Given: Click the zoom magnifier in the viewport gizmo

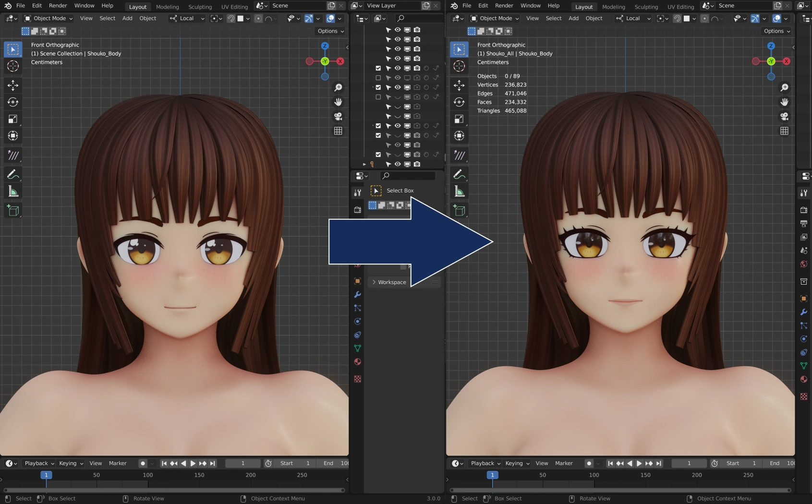Looking at the screenshot, I should pos(339,87).
